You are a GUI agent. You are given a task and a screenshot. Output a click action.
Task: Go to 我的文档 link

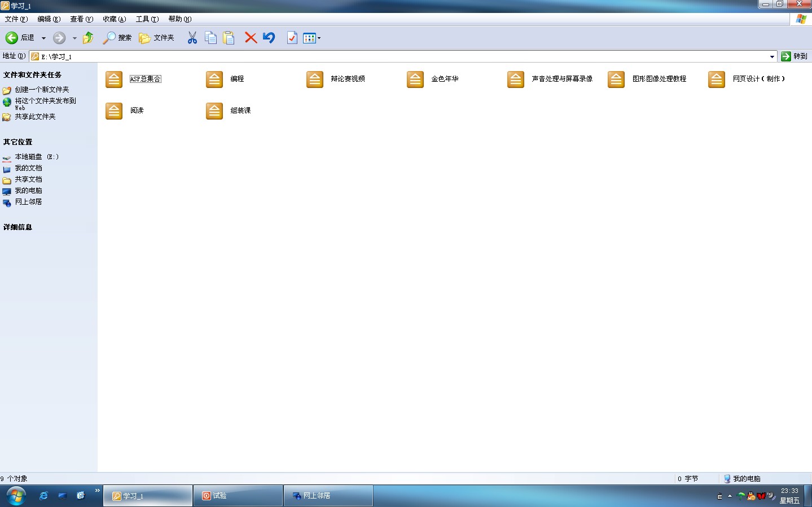pyautogui.click(x=28, y=168)
